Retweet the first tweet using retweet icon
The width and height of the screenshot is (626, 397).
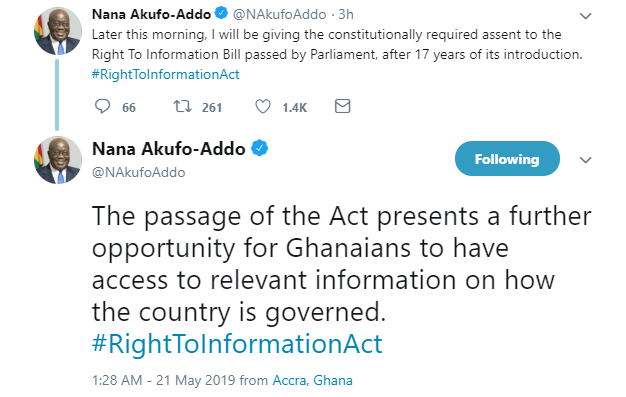click(182, 107)
